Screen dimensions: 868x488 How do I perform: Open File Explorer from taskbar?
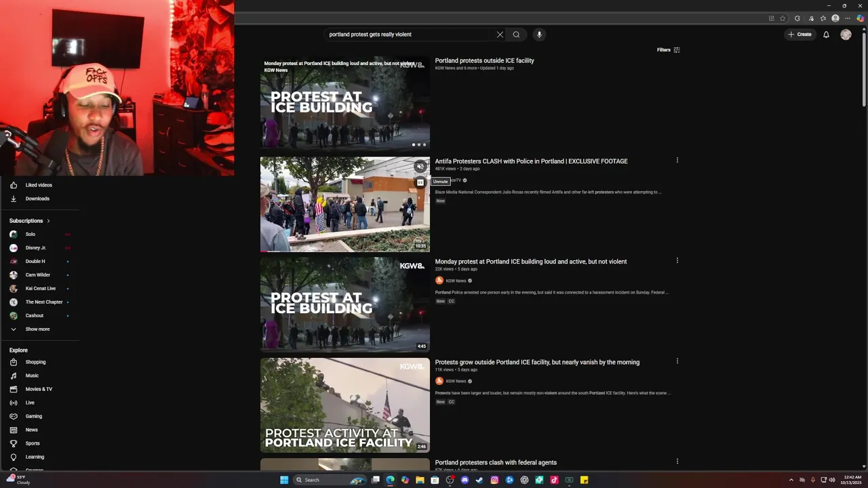pos(420,480)
